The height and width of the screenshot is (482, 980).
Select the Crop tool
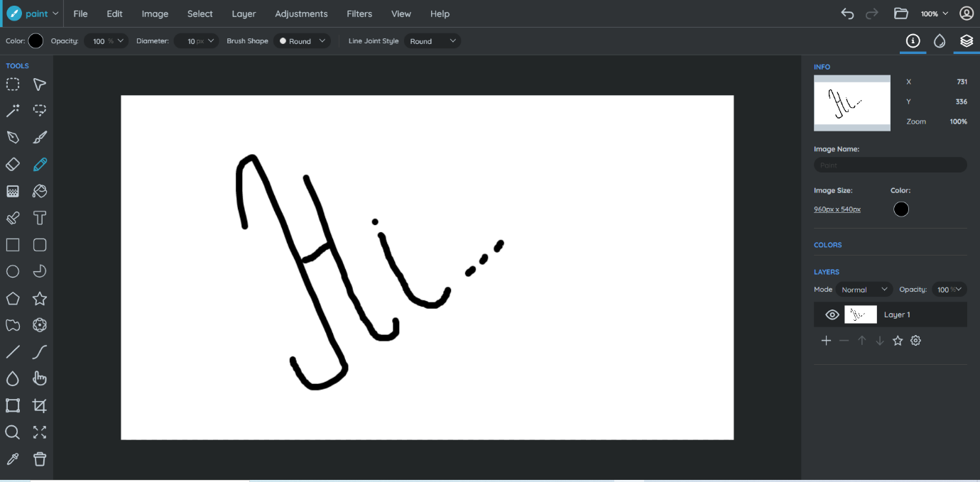(x=40, y=405)
